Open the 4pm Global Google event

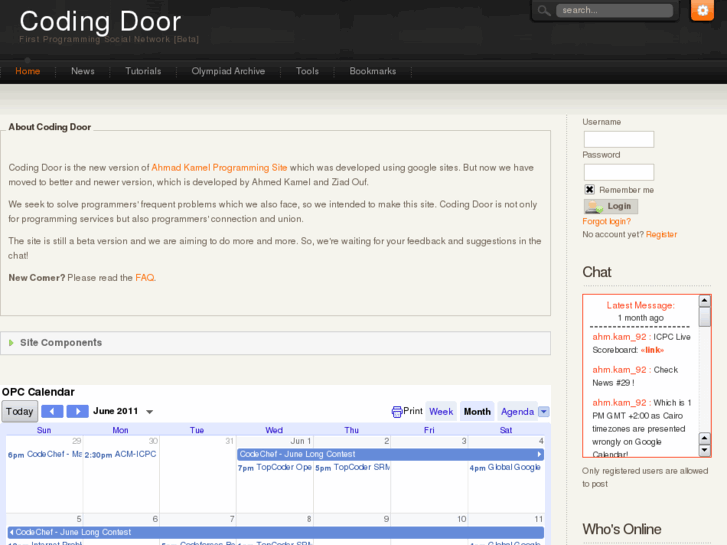[505, 468]
